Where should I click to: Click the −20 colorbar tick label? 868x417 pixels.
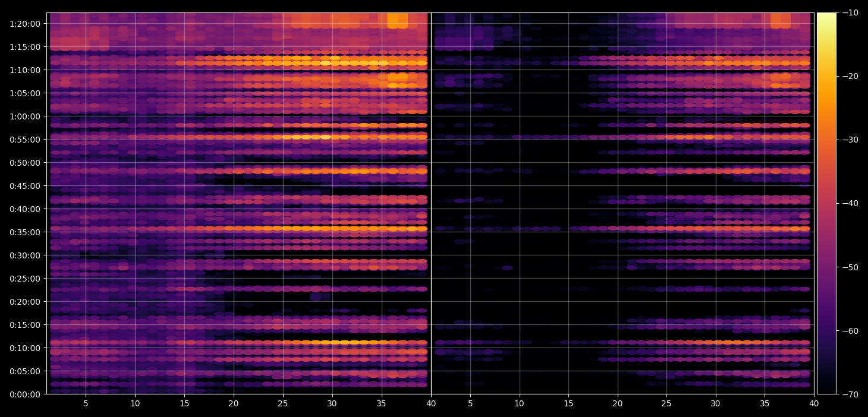pyautogui.click(x=850, y=76)
